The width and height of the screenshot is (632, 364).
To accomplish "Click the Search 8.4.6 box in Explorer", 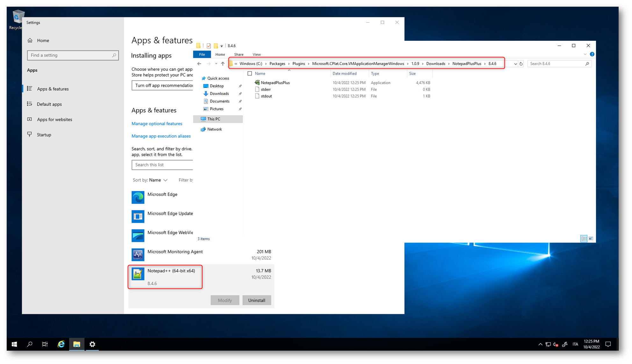I will (x=559, y=64).
